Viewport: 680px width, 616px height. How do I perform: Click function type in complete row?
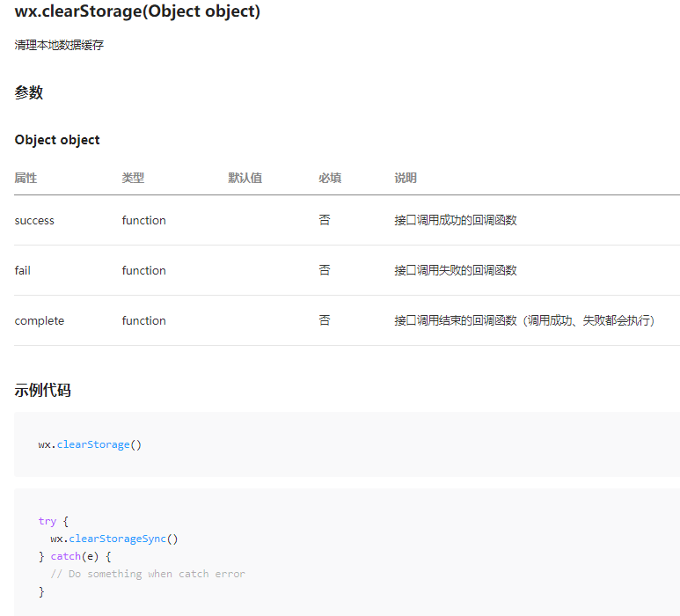click(143, 321)
